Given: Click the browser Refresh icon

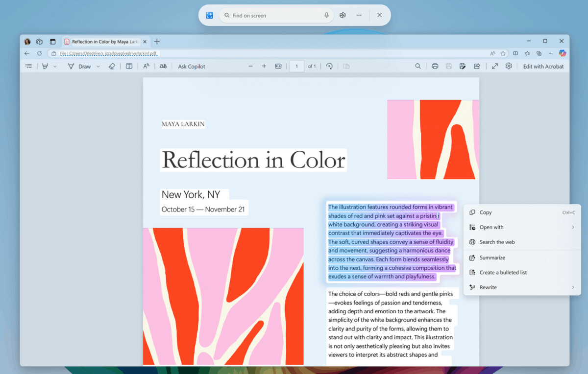Looking at the screenshot, I should [40, 53].
